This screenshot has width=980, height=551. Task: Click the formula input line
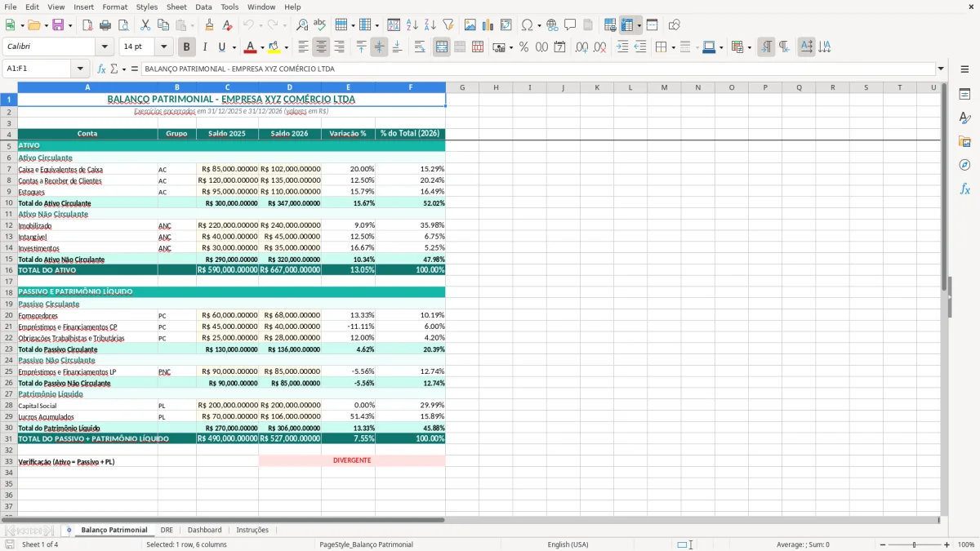pyautogui.click(x=537, y=69)
